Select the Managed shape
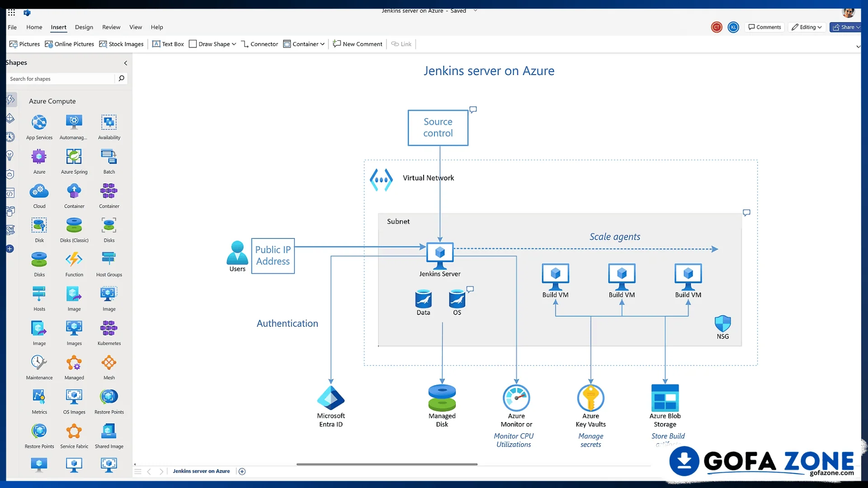Screen dimensions: 868x488 [x=74, y=367]
